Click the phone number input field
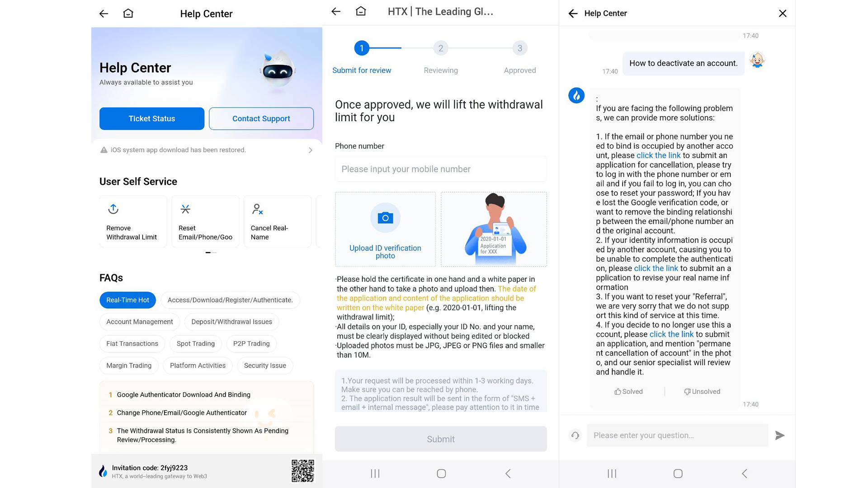 tap(440, 169)
